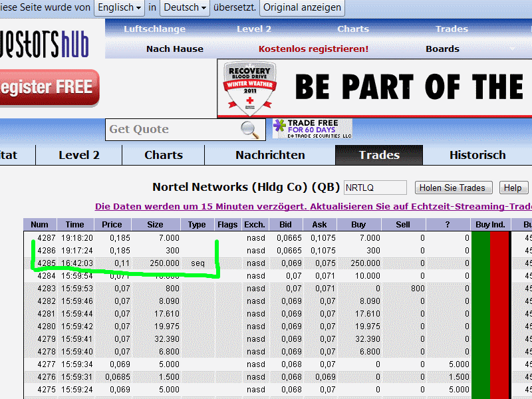Open the Deutsch target language dropdown
The image size is (532, 399).
[184, 8]
